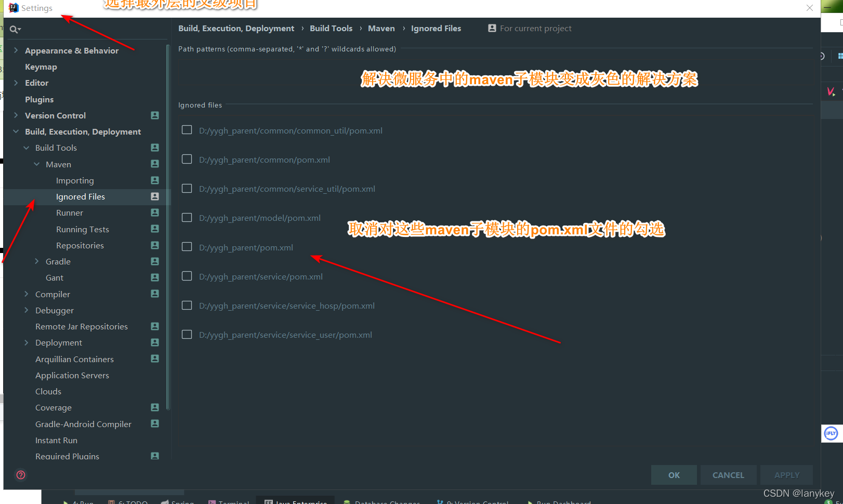843x504 pixels.
Task: Click the Settings window app icon
Action: coord(14,8)
